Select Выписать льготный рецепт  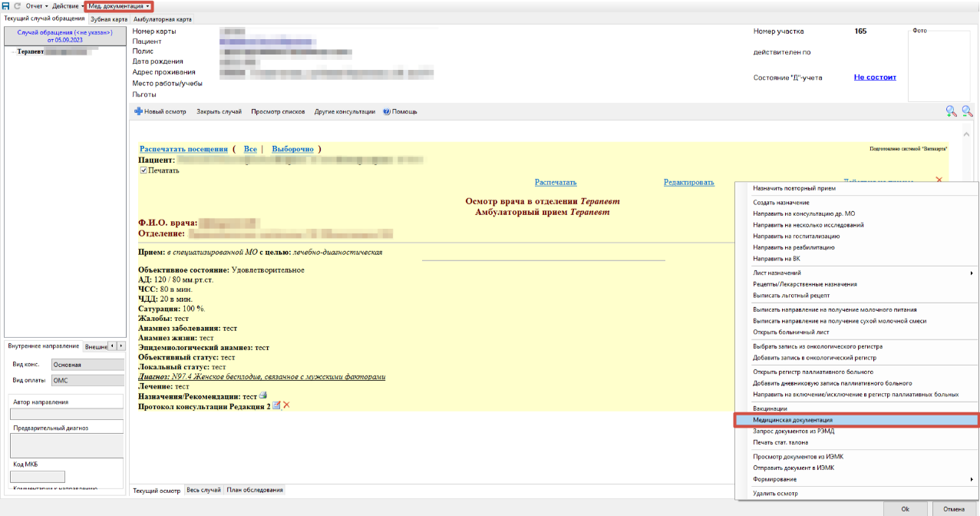856,296
